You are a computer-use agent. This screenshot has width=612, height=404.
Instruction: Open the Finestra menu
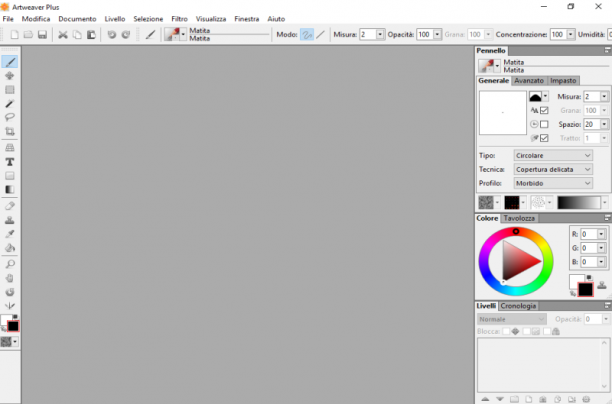pyautogui.click(x=247, y=19)
